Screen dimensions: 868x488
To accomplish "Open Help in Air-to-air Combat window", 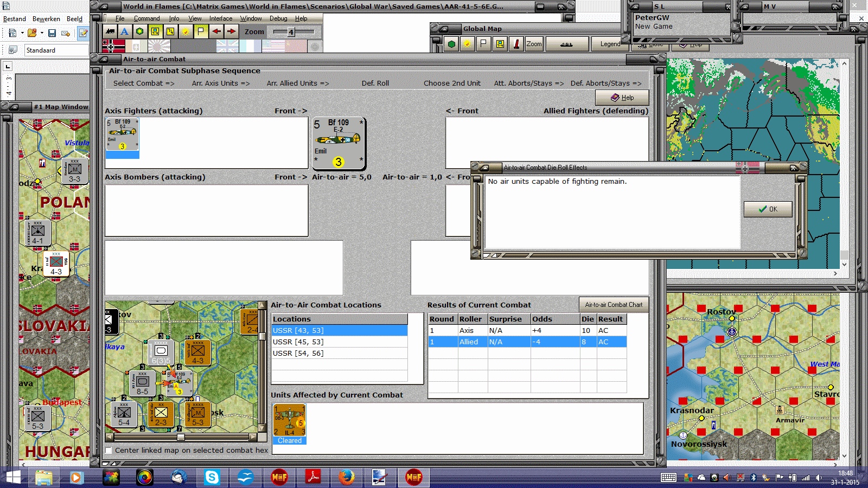I will 622,98.
